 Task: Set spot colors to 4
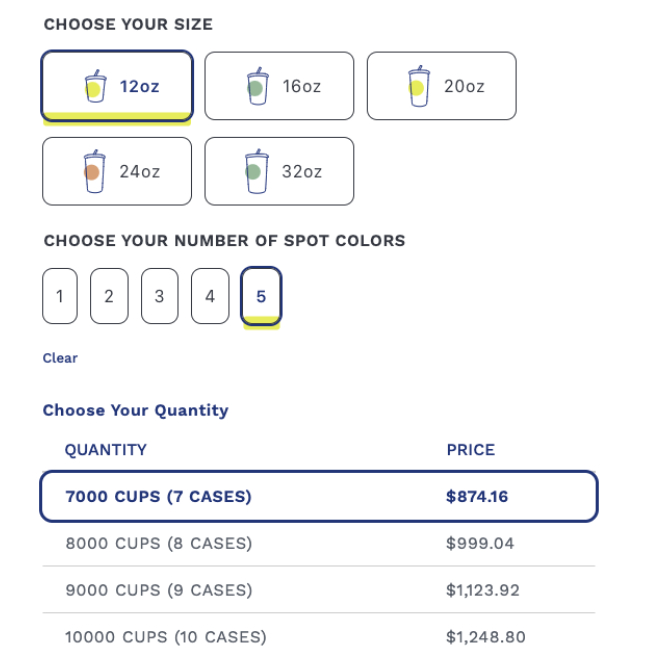pyautogui.click(x=210, y=296)
